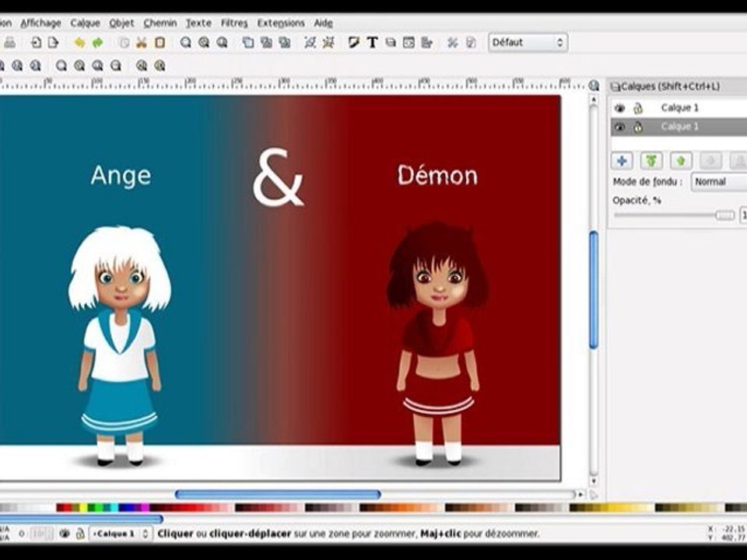
Task: Raise layer to top button in Calques panel
Action: click(x=651, y=161)
